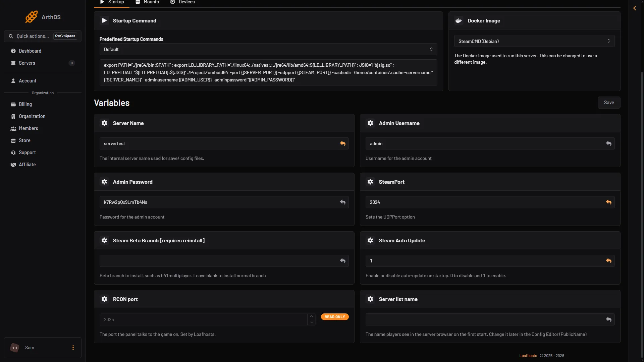
Task: Collapse the right panel chevron arrow
Action: pos(634,8)
